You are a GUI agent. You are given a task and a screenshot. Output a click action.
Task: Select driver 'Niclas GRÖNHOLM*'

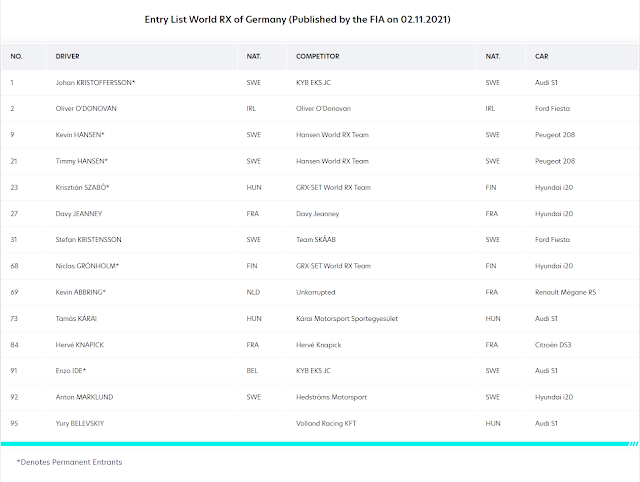[87, 266]
